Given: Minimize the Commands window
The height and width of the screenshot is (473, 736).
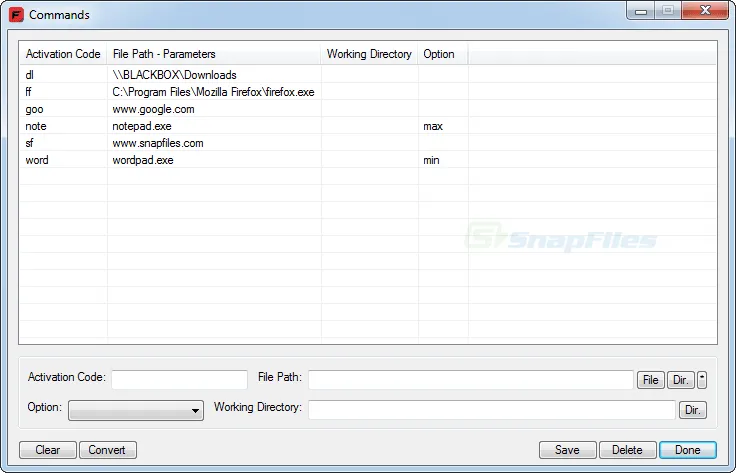Looking at the screenshot, I should click(x=641, y=11).
